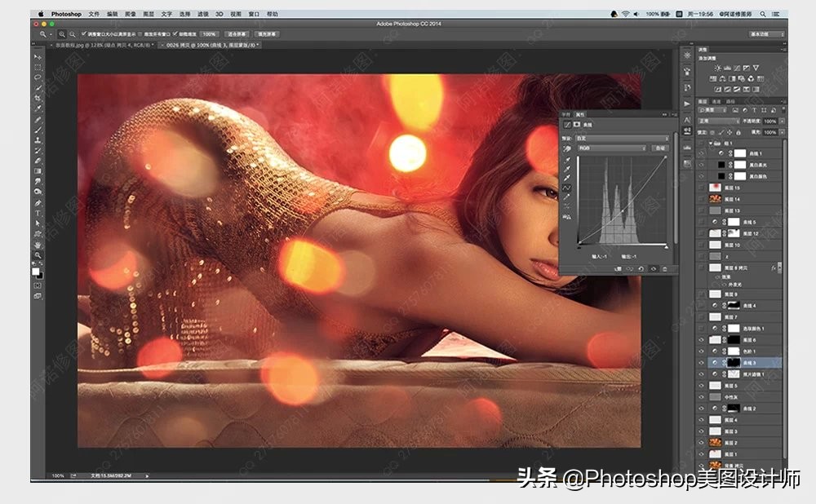Click the 适合屏幕 fit screen button
This screenshot has height=504, width=816.
pos(237,34)
